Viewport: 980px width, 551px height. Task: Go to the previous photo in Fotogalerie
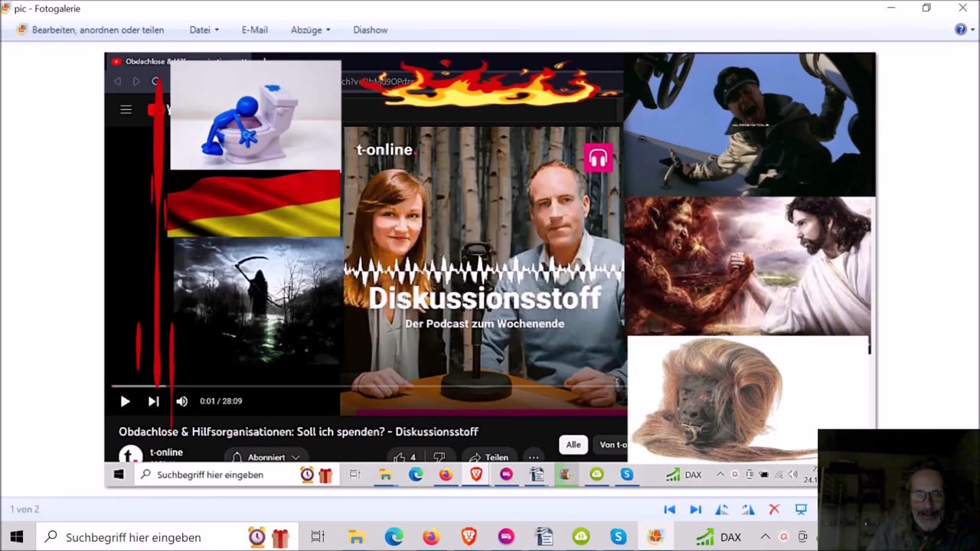point(669,510)
